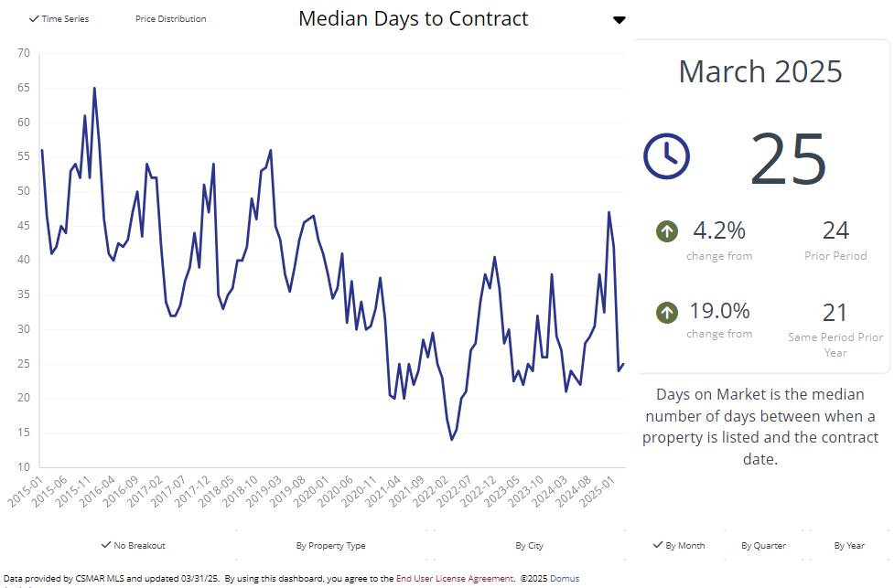Switch the grouping to By Quarter

click(763, 546)
